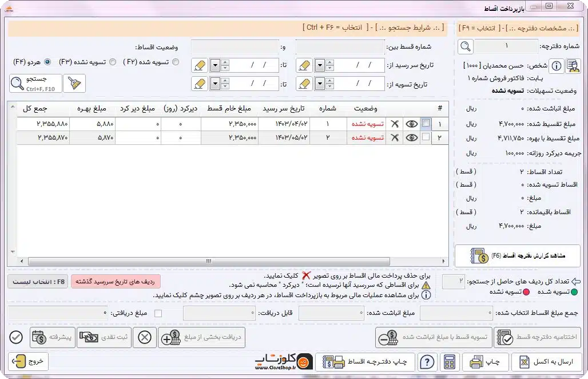The height and width of the screenshot is (379, 588).
Task: Click the دریافت بخشی از مبلغ button
Action: [202, 337]
